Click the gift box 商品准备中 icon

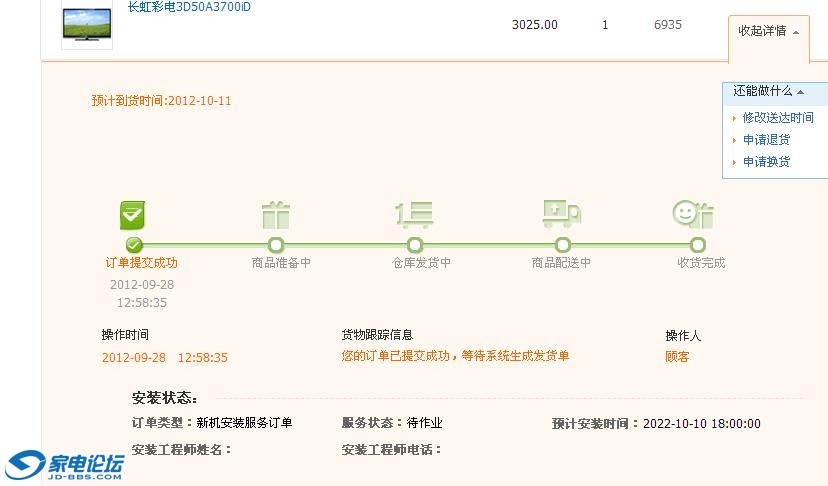[275, 215]
